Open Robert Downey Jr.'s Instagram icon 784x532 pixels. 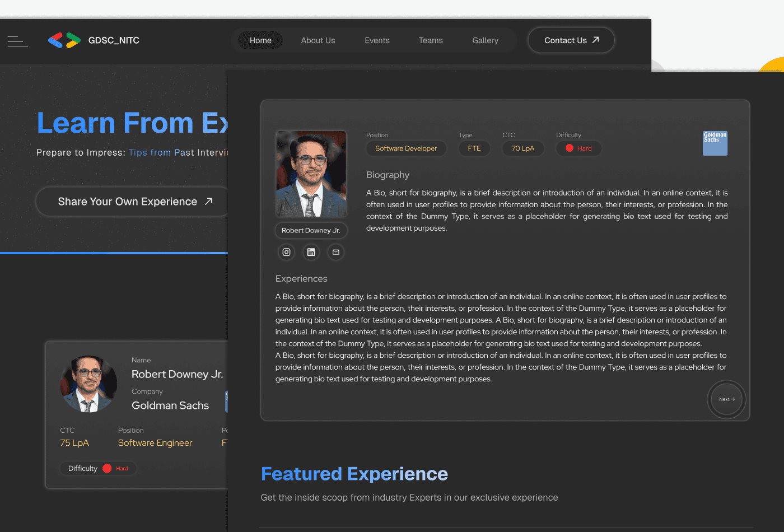coord(286,252)
